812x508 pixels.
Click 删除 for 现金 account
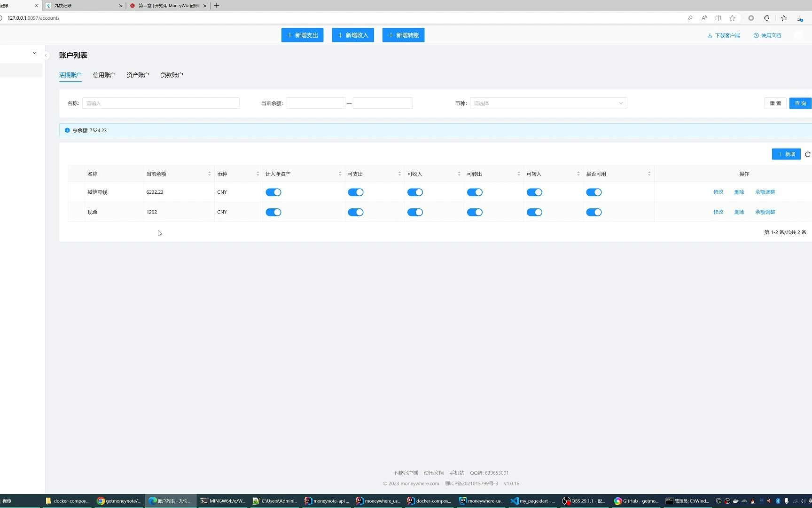(739, 212)
